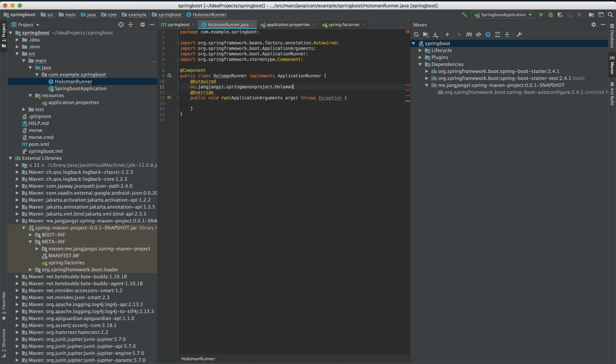Open pom.xml in project tree
Image resolution: width=616 pixels, height=364 pixels.
38,144
